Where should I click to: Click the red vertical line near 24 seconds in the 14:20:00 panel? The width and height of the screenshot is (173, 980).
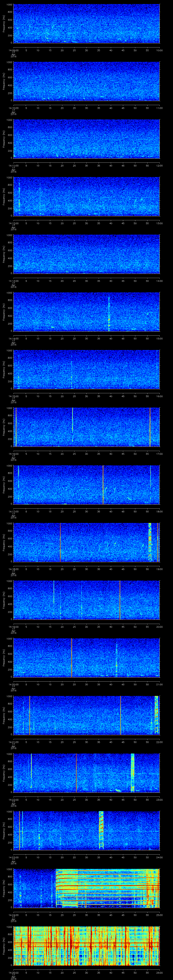pos(71,657)
